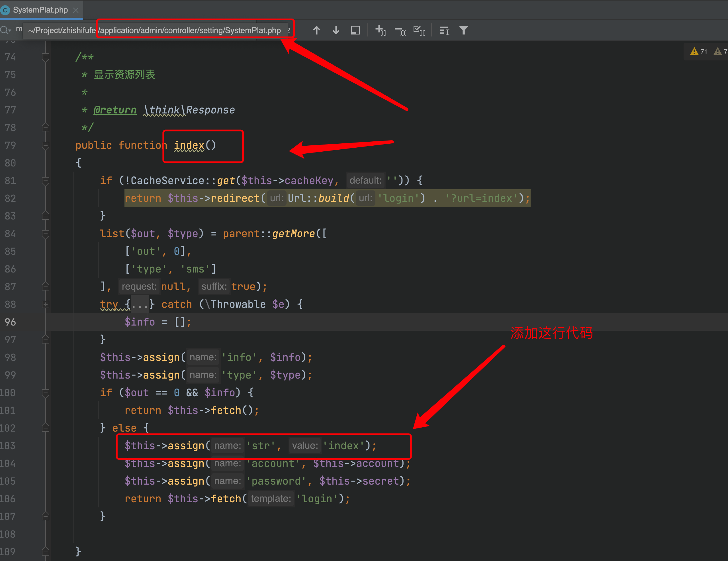The width and height of the screenshot is (728, 561).
Task: Open the search history dropdown magnifier icon
Action: point(6,30)
